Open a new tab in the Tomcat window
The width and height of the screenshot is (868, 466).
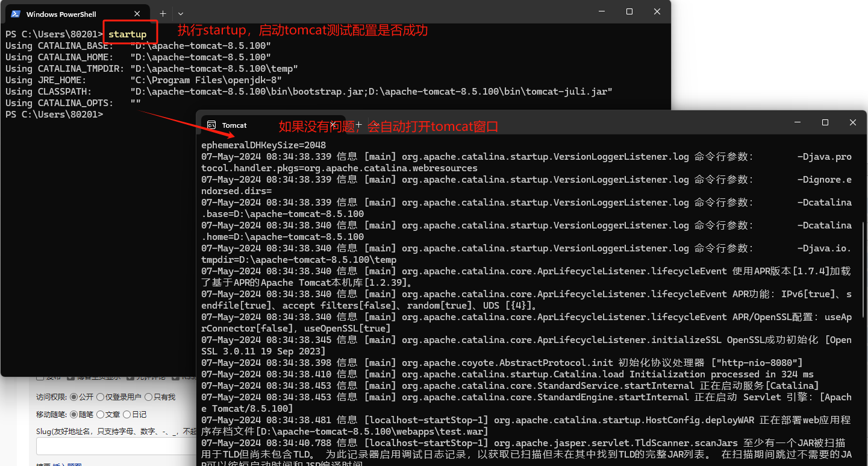pyautogui.click(x=359, y=125)
